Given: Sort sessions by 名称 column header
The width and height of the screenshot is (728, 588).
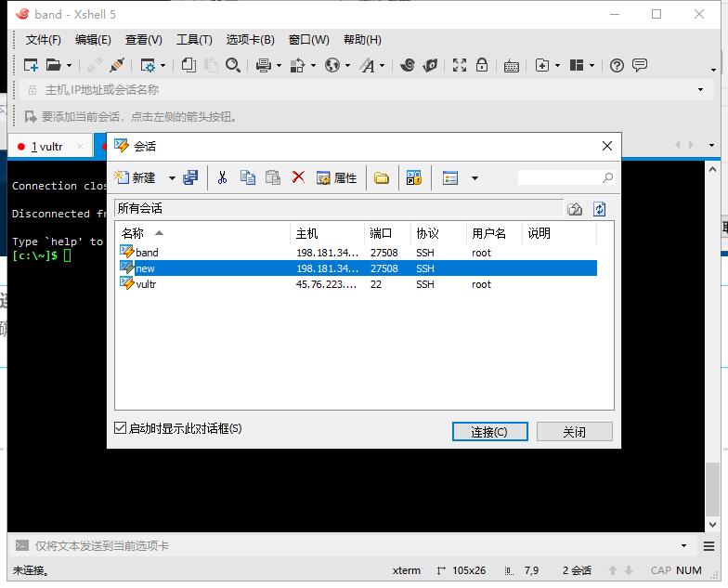Looking at the screenshot, I should (x=202, y=233).
